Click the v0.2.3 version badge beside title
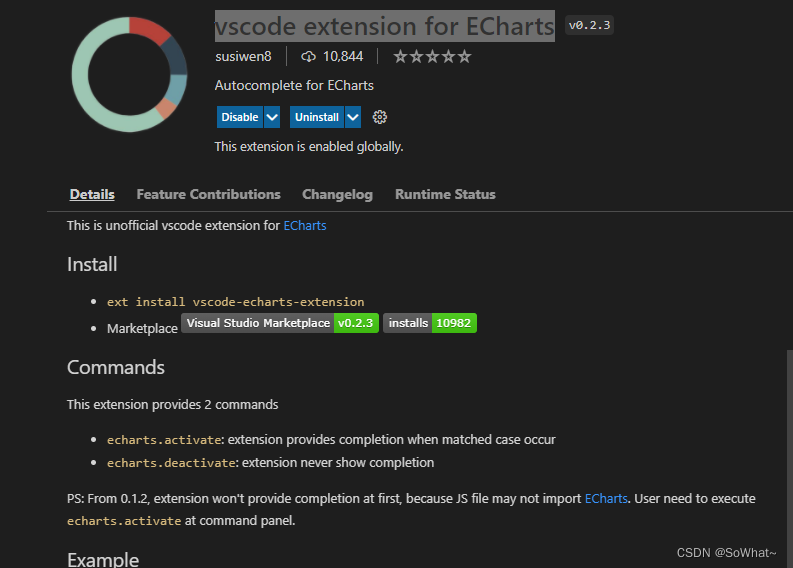The height and width of the screenshot is (568, 793). [589, 26]
